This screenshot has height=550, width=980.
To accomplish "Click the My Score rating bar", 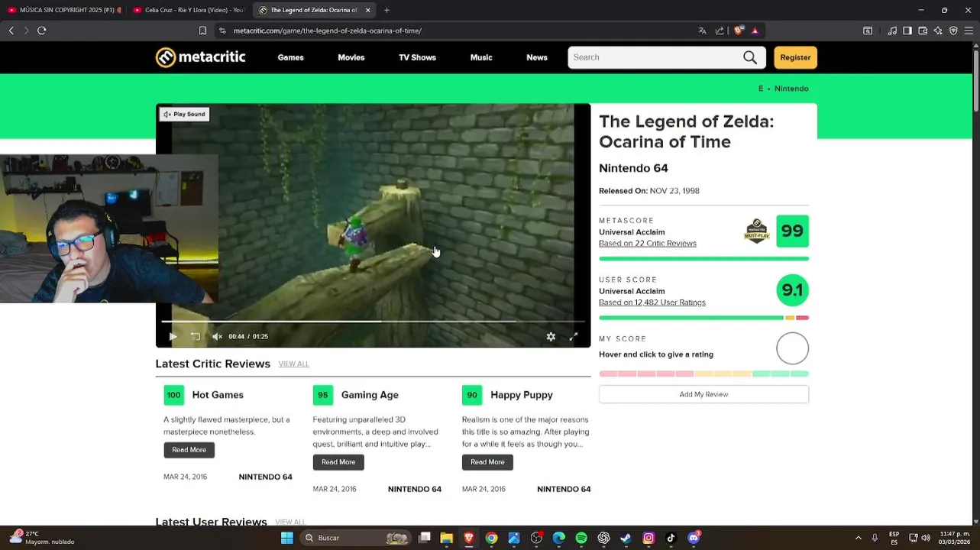I will (703, 374).
